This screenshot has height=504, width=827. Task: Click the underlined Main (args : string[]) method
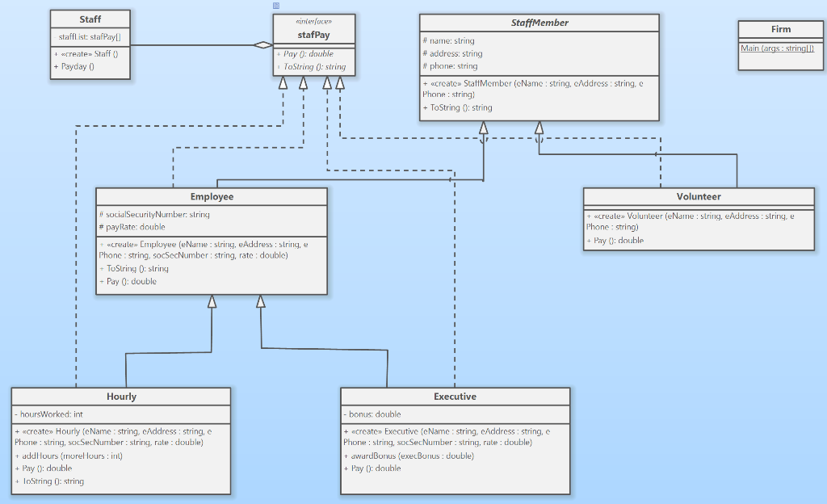tap(777, 47)
